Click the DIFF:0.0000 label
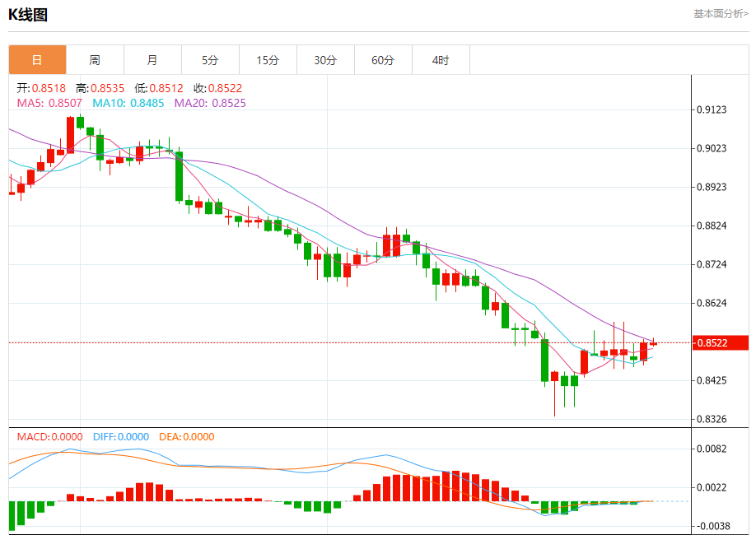Screen dimensions: 756x535 tap(121, 437)
